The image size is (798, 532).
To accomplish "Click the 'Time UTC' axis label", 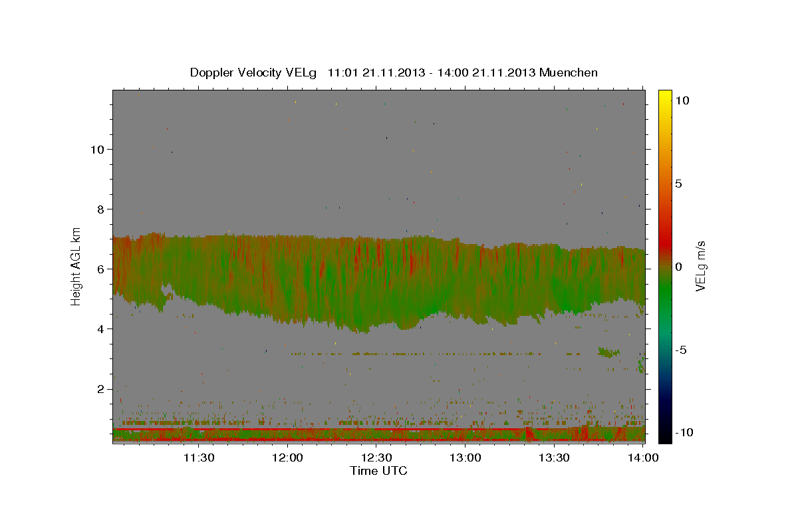I will 378,471.
